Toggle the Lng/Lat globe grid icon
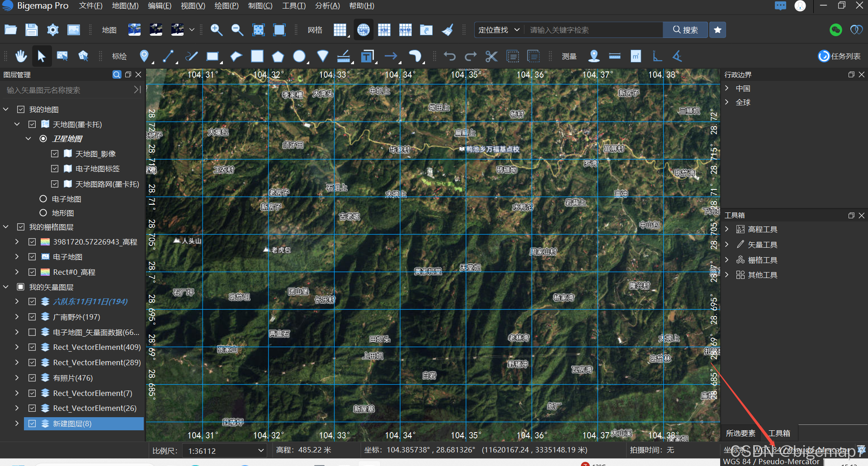The height and width of the screenshot is (466, 868). tap(363, 30)
